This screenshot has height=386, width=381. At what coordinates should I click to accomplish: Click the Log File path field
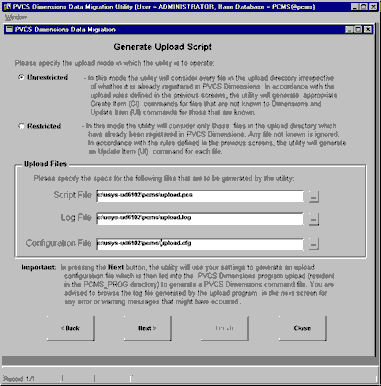click(x=200, y=219)
